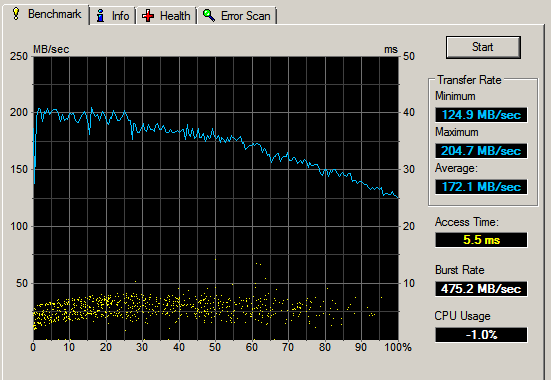This screenshot has height=380, width=551.
Task: Select the Average 172.1 MB/sec field
Action: 481,187
